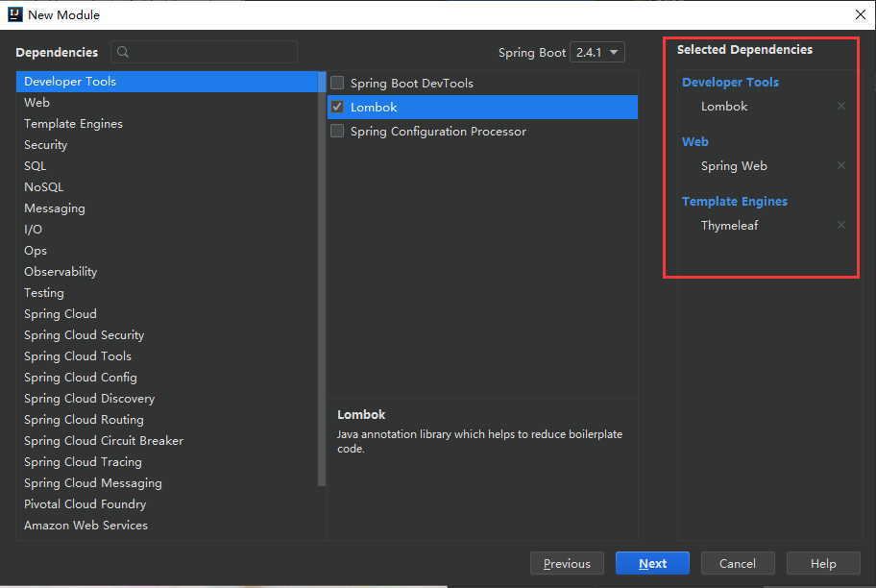Viewport: 876px width, 588px height.
Task: Enable Spring Configuration Processor
Action: click(x=337, y=131)
